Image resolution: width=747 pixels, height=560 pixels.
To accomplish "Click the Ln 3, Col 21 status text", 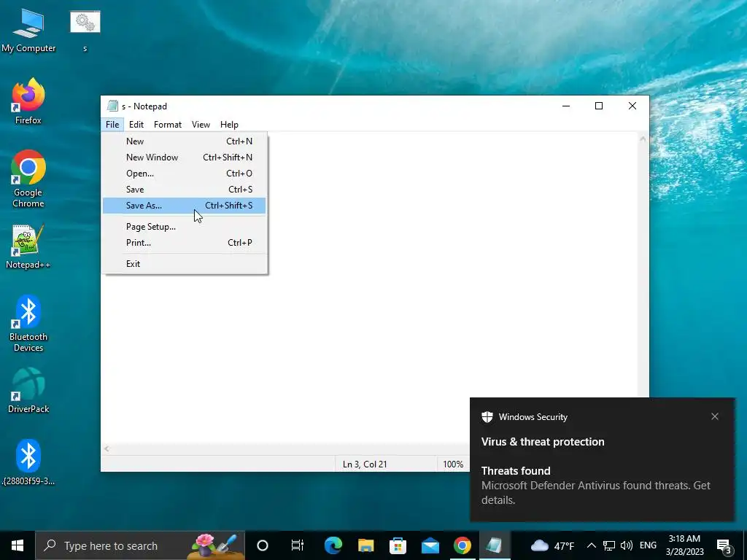I will click(x=365, y=464).
